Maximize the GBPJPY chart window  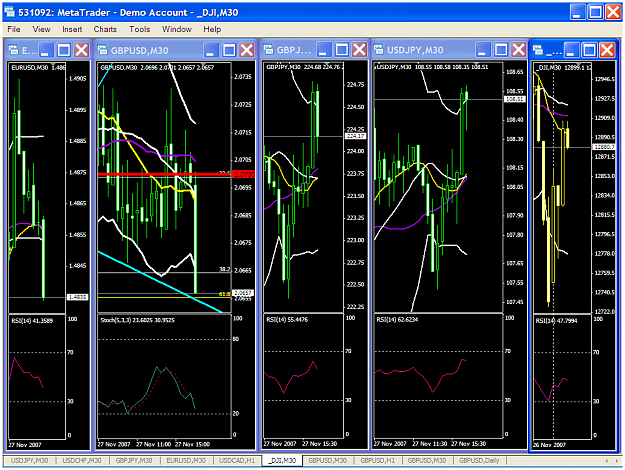point(342,49)
